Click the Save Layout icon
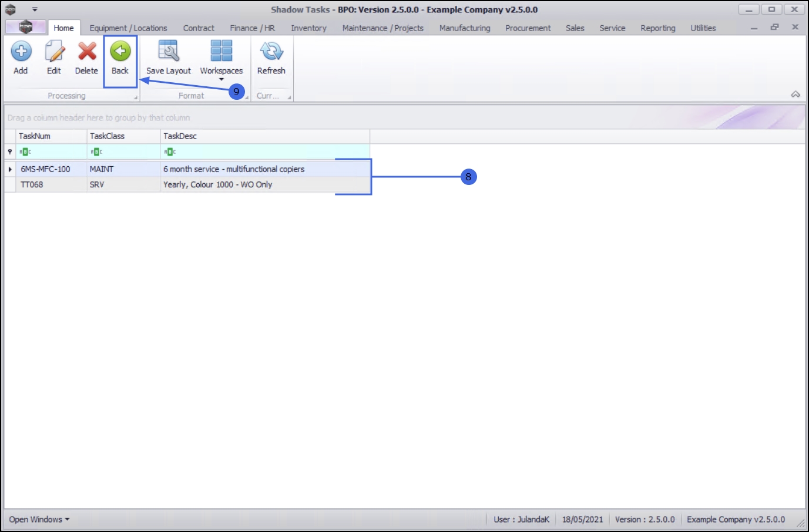 [x=169, y=52]
